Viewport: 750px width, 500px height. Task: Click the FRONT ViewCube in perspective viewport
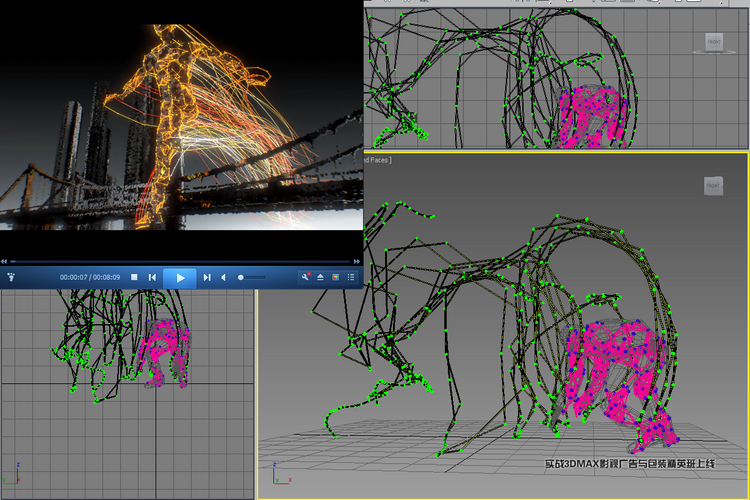pos(713,186)
